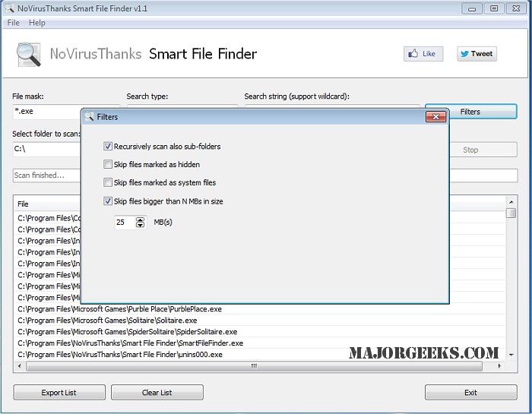This screenshot has height=414, width=532.
Task: Click the MB size number field
Action: [x=125, y=223]
